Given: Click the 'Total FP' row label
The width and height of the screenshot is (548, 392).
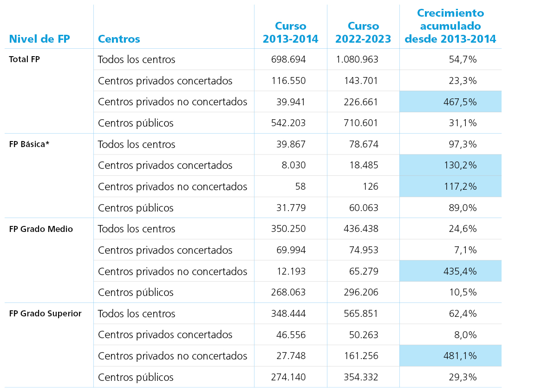Looking at the screenshot, I should click(25, 59).
